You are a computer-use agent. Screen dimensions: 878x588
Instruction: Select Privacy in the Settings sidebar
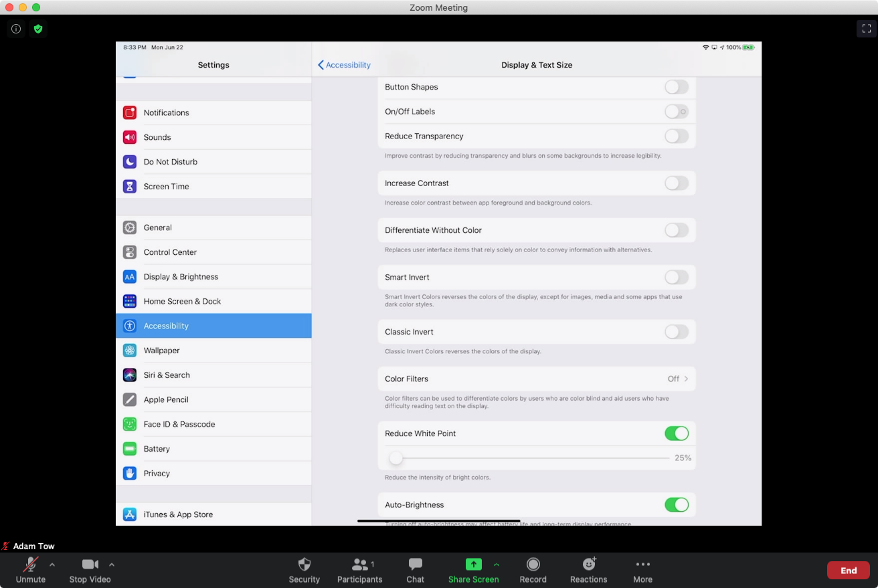[157, 473]
